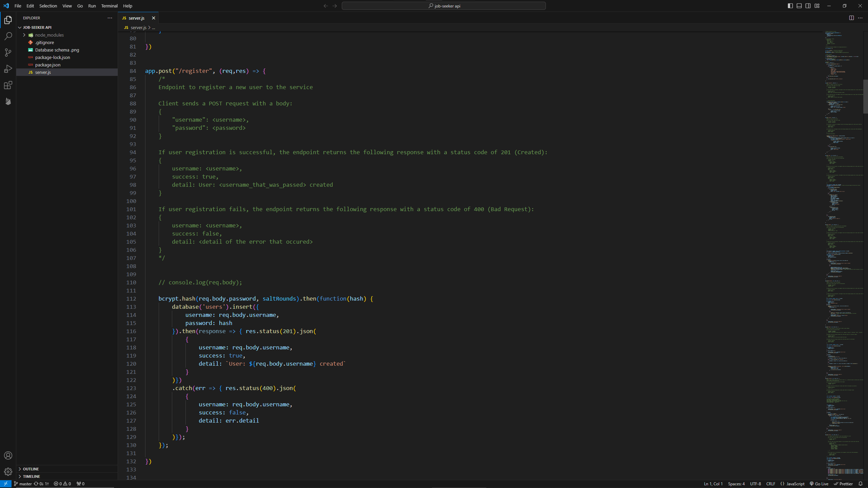Open the Extensions view
Viewport: 868px width, 488px height.
[x=8, y=85]
